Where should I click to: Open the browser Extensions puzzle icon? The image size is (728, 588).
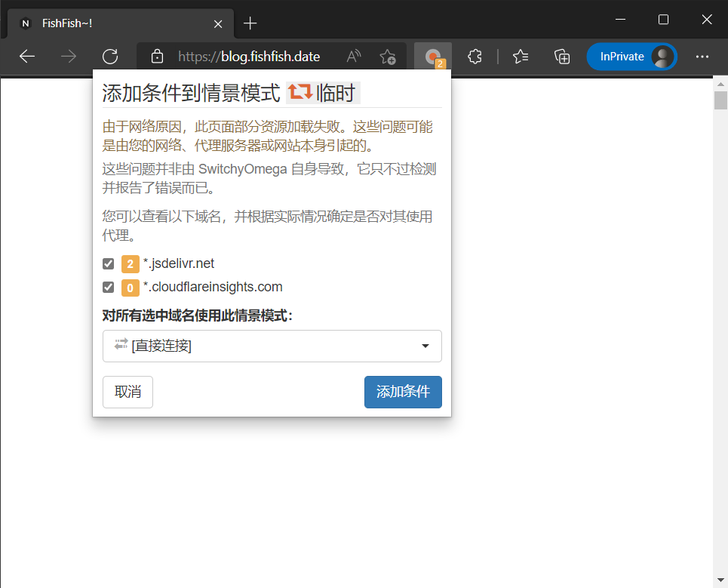475,57
